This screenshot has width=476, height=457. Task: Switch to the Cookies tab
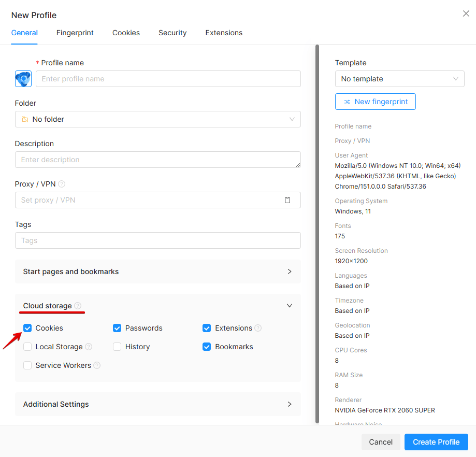tap(126, 33)
